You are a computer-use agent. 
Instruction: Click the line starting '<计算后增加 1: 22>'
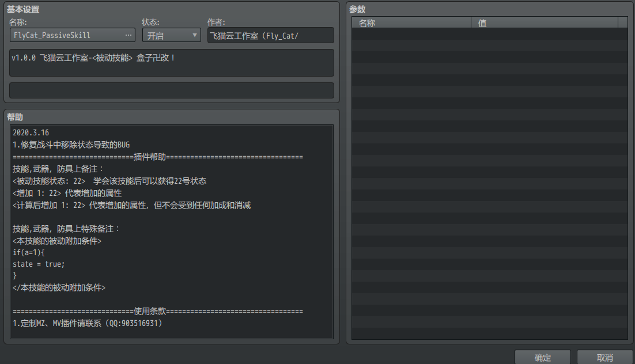click(x=131, y=205)
